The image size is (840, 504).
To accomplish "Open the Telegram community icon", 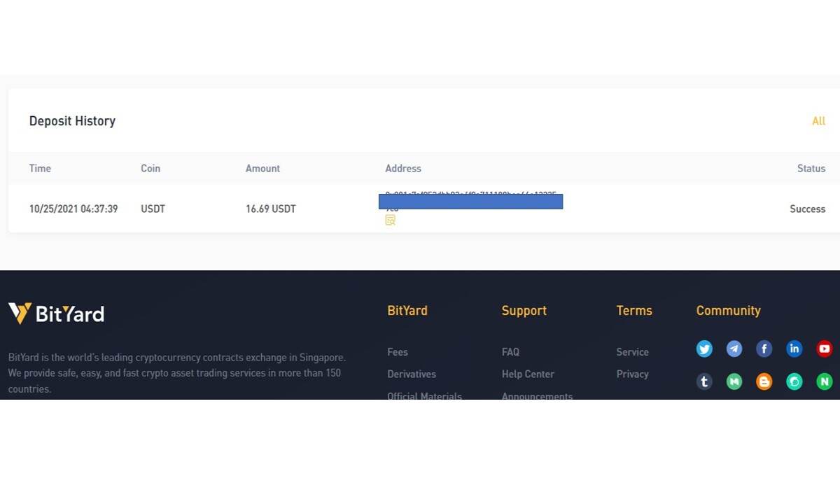I will pyautogui.click(x=734, y=349).
